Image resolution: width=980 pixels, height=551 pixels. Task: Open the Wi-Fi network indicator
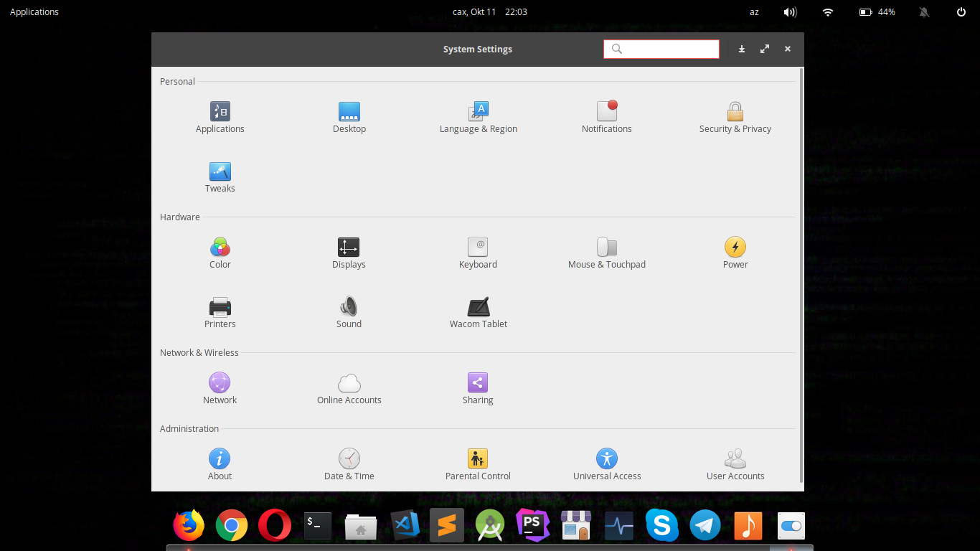click(828, 11)
